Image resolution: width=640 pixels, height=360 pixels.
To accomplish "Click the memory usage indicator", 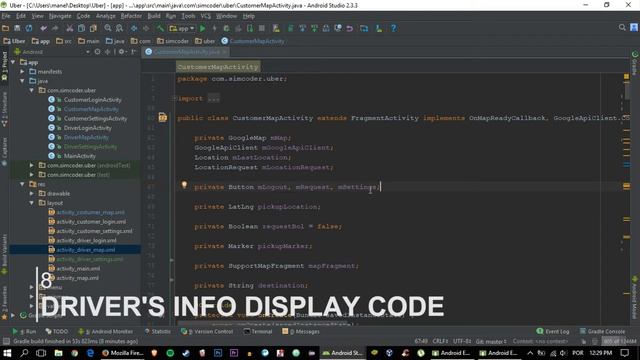I will pos(619,341).
